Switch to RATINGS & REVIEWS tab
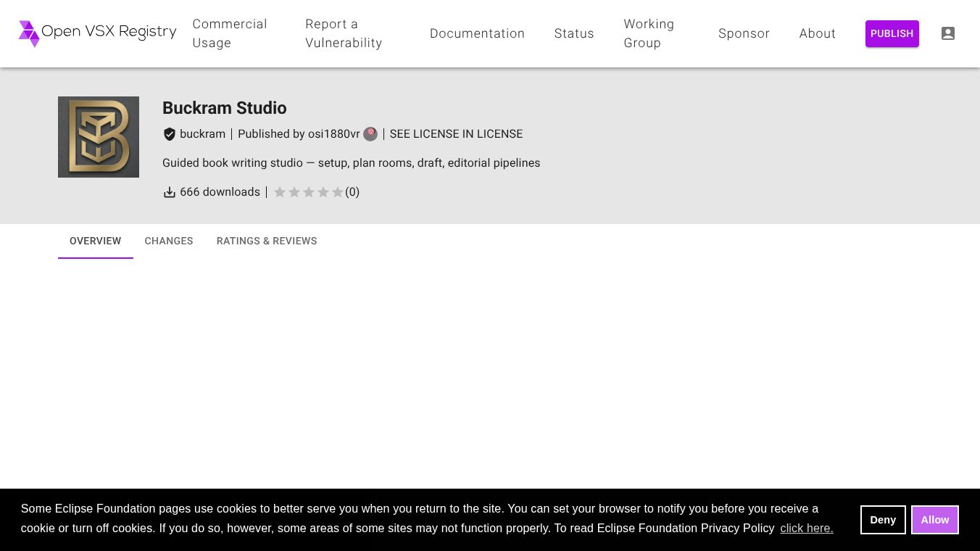 tap(267, 241)
